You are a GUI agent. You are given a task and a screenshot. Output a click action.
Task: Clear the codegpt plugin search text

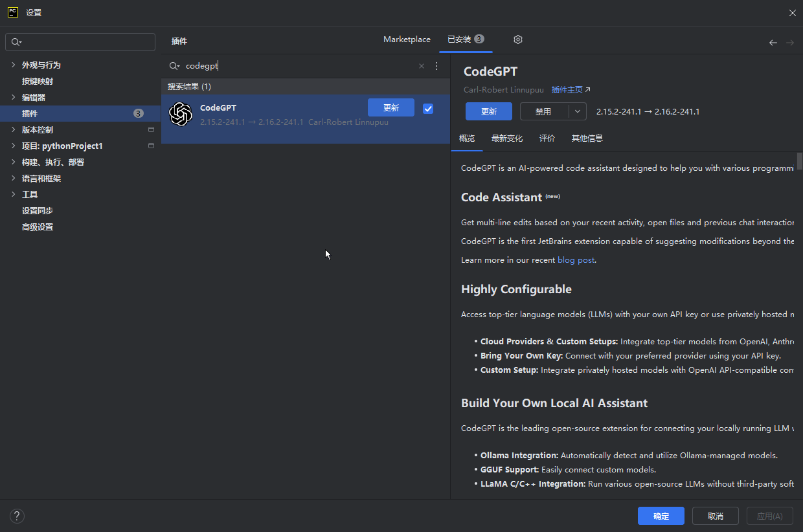tap(422, 66)
